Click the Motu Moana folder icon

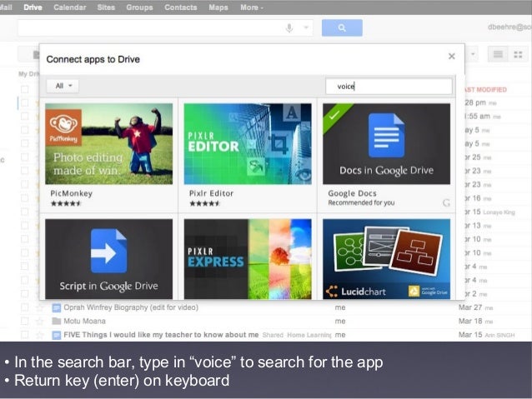57,321
